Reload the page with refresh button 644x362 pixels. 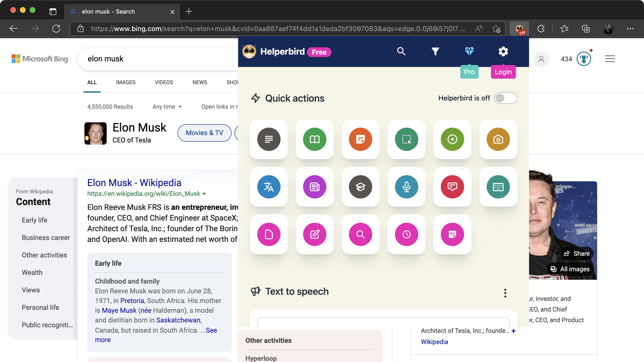[56, 29]
